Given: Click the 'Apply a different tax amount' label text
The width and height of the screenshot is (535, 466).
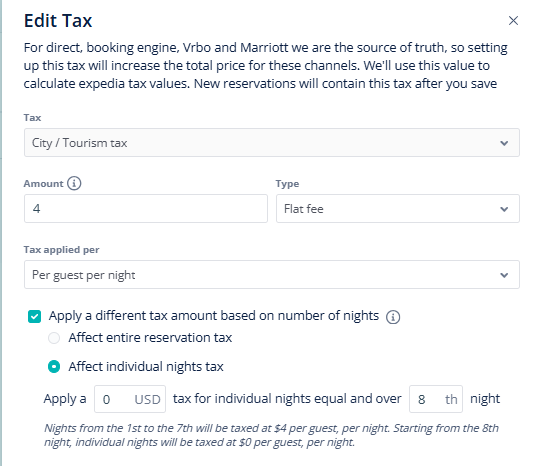Looking at the screenshot, I should [x=214, y=316].
